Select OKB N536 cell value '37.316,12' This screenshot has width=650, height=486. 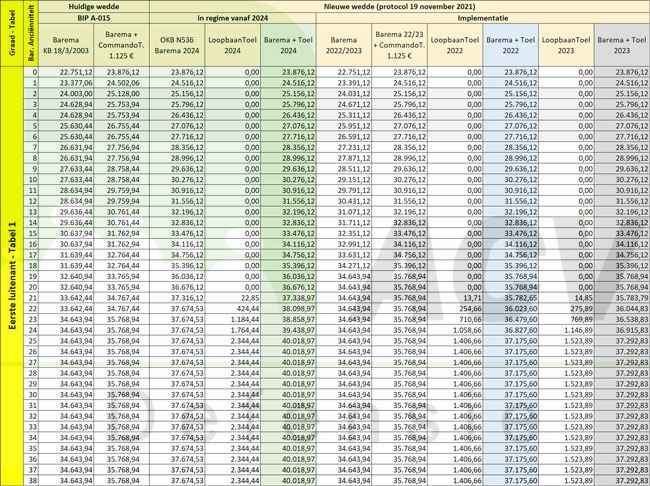[x=187, y=298]
